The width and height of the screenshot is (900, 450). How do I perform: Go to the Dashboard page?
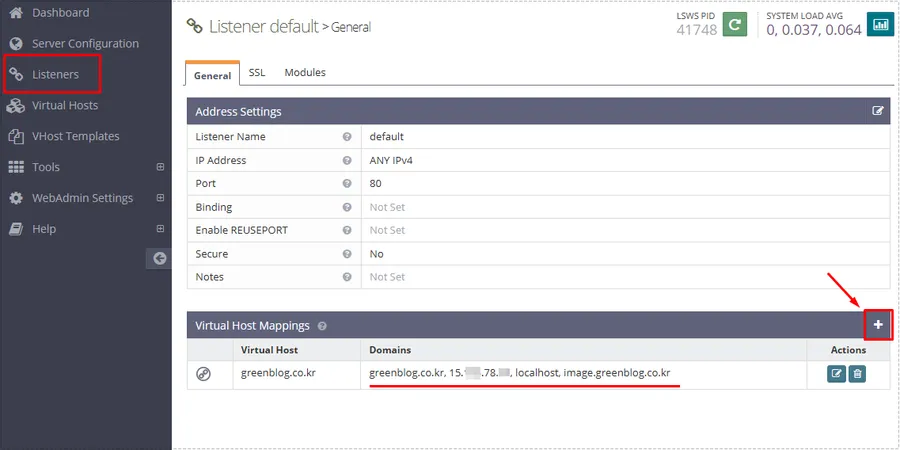pos(60,13)
